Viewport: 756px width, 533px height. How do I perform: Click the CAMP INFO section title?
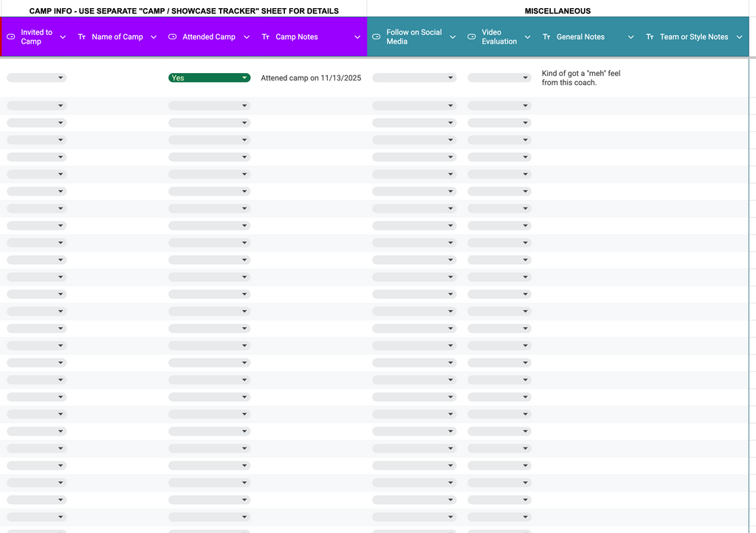(184, 10)
